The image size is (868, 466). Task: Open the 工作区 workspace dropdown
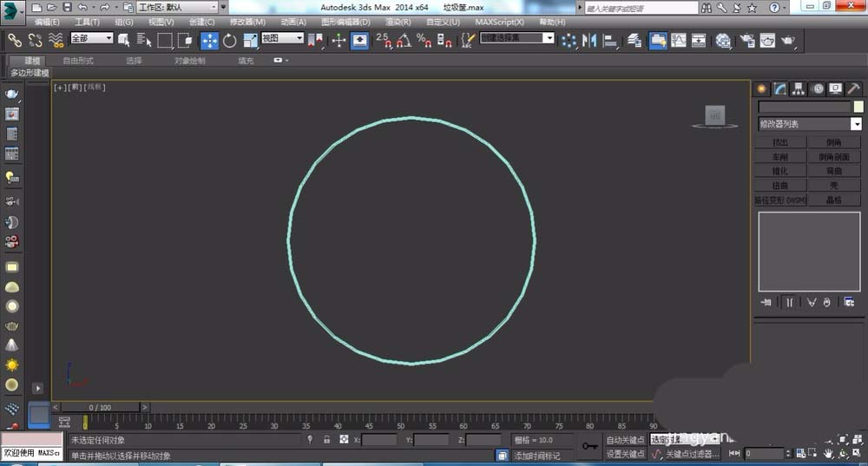[177, 7]
